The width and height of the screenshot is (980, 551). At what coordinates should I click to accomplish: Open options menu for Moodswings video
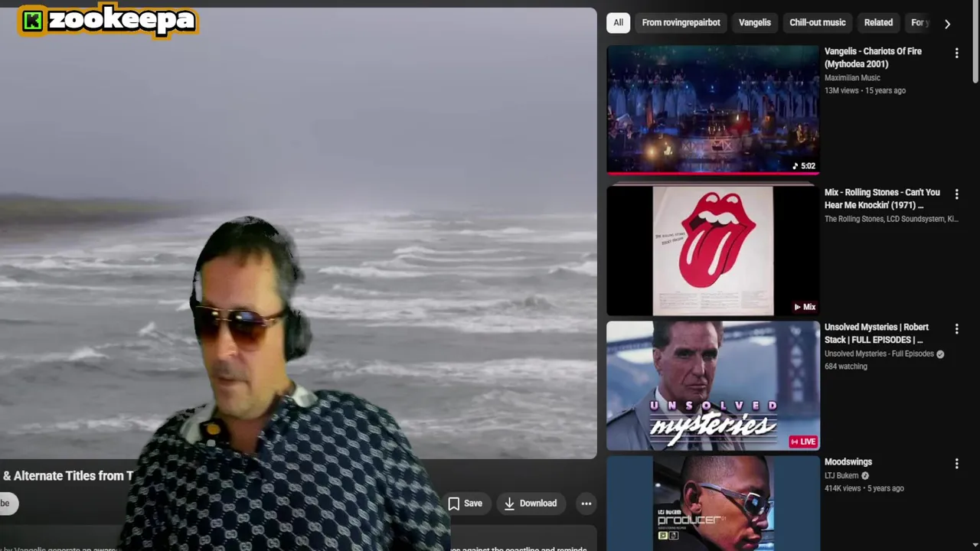coord(956,464)
